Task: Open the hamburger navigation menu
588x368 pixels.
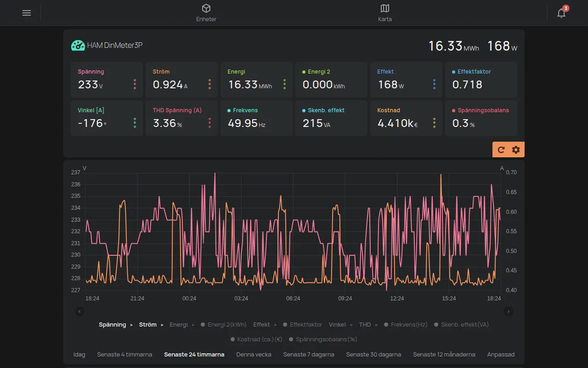Action: click(x=27, y=13)
